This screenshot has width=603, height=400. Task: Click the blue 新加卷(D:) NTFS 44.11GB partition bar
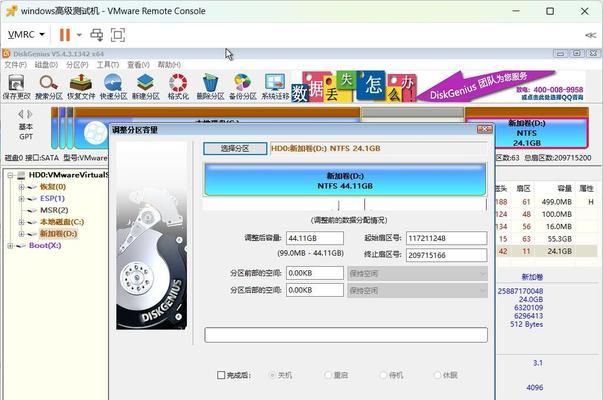pyautogui.click(x=345, y=180)
